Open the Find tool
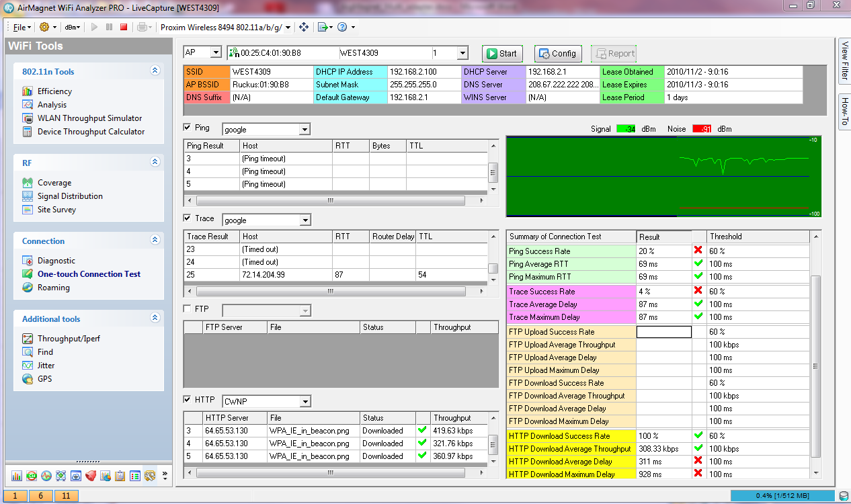 point(45,352)
